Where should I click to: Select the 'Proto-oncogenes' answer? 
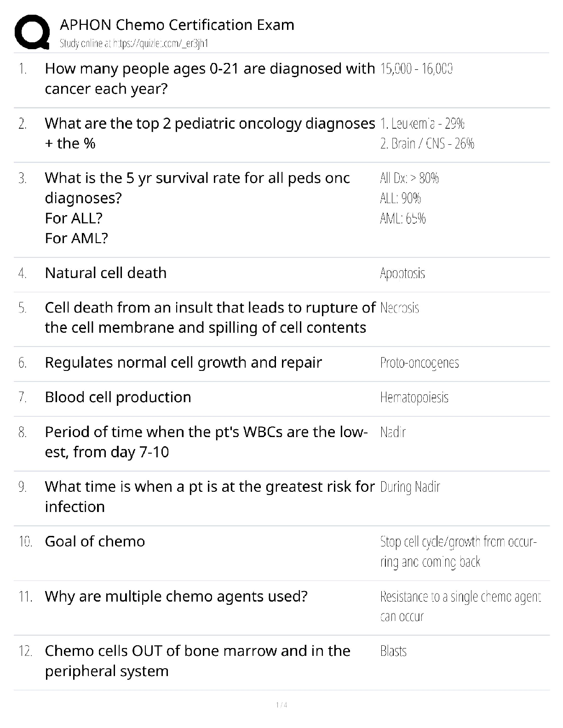pos(419,363)
